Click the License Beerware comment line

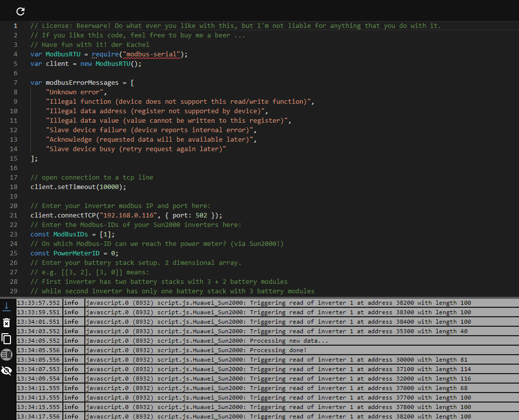click(x=236, y=26)
